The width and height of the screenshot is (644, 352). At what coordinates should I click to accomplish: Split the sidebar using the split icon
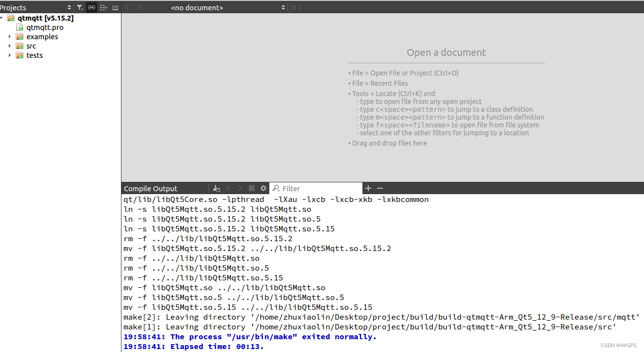pos(103,7)
